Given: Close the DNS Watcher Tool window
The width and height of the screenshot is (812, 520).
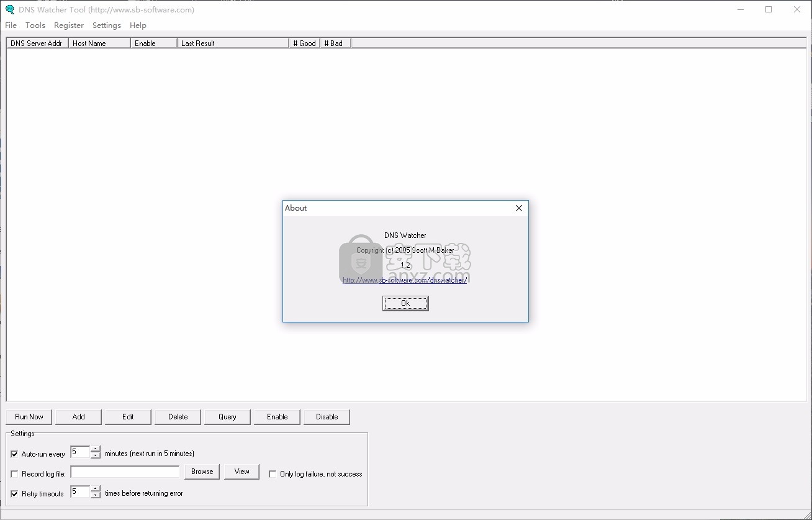Looking at the screenshot, I should click(797, 9).
